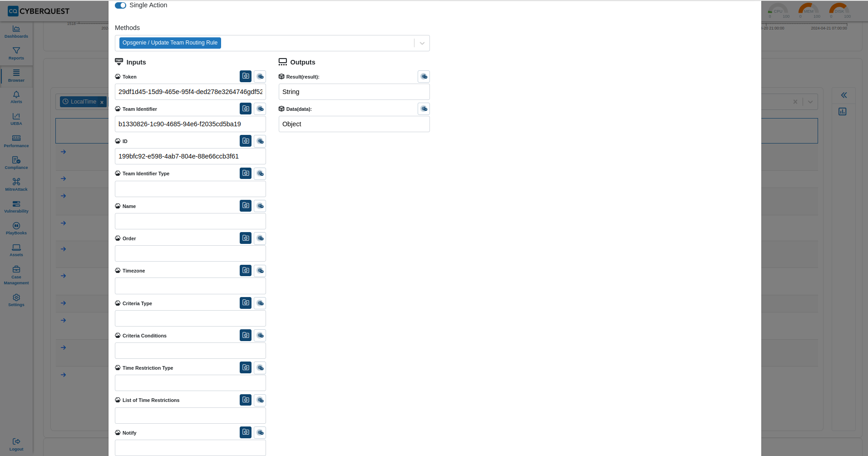Click the Data output cloud icon

coord(424,109)
